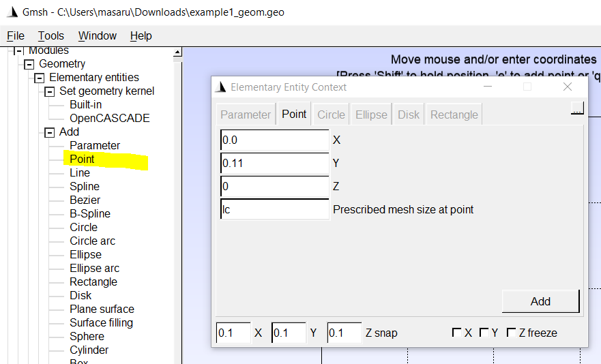Select Surface filling in the tree
The width and height of the screenshot is (601, 364).
(101, 322)
